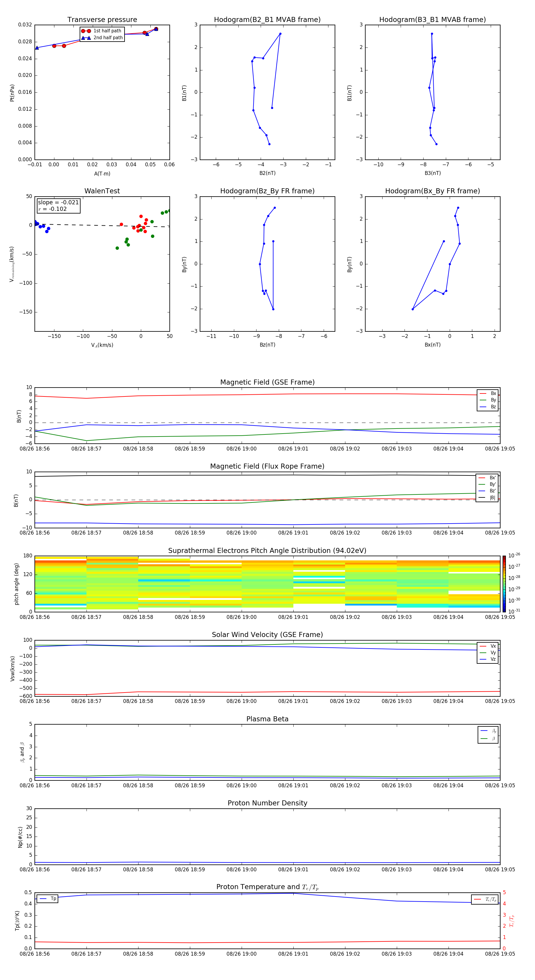Select the "slope = -0.021" annotation
535x980 pixels.
click(58, 203)
